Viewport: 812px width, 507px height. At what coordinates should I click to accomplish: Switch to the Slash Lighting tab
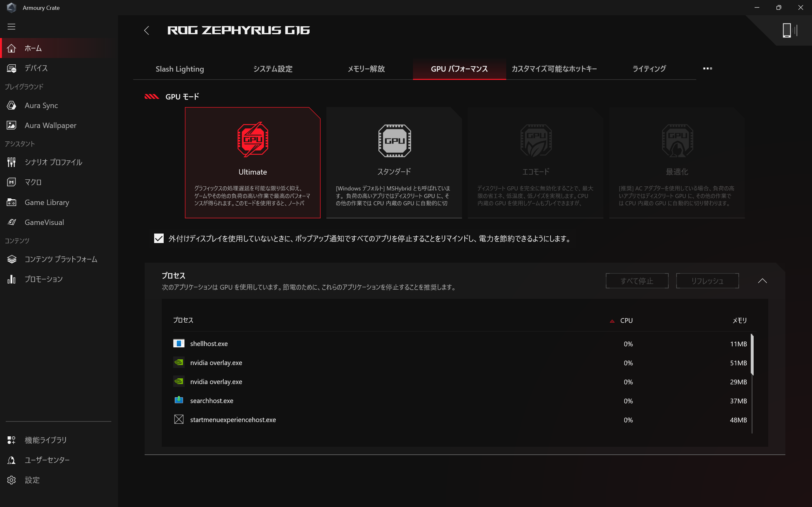point(180,69)
